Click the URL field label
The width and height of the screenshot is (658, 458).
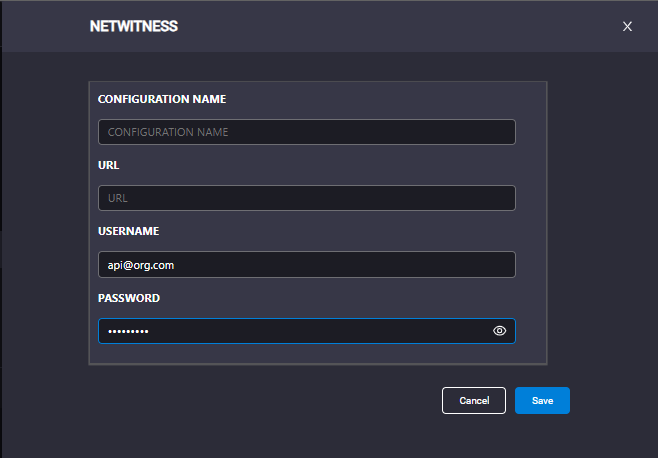[x=109, y=165]
